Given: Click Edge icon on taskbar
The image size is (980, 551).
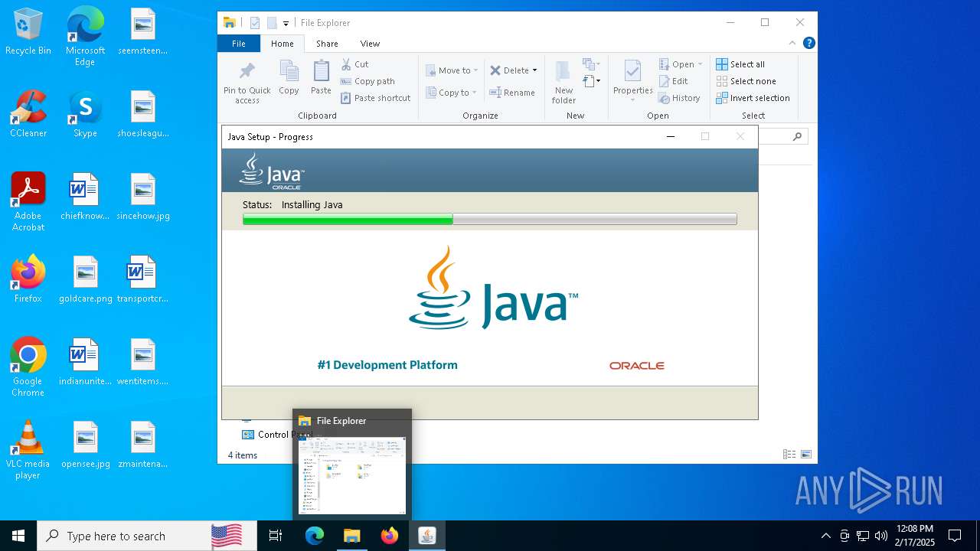Looking at the screenshot, I should pyautogui.click(x=315, y=536).
